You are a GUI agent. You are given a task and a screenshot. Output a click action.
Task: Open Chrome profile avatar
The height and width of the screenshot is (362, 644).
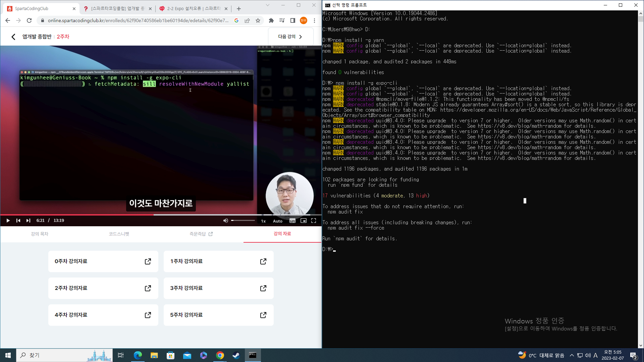pos(304,20)
